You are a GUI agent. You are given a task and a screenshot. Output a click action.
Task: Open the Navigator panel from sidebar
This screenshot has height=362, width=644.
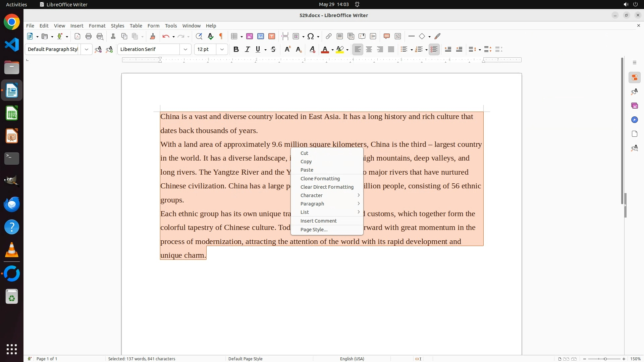coord(634,120)
